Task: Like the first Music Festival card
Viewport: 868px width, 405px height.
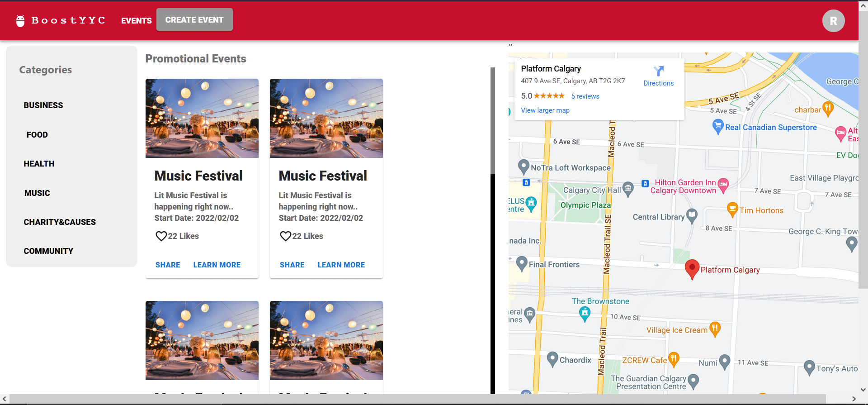Action: [x=161, y=236]
